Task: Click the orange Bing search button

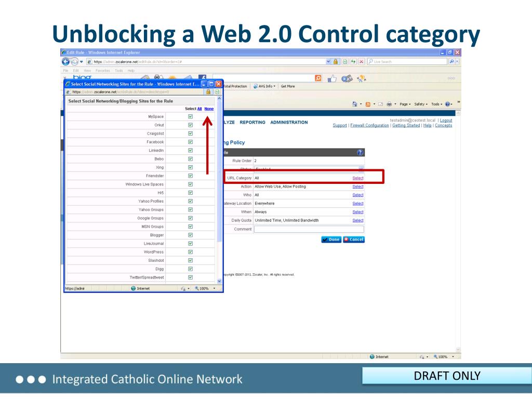Action: point(318,78)
